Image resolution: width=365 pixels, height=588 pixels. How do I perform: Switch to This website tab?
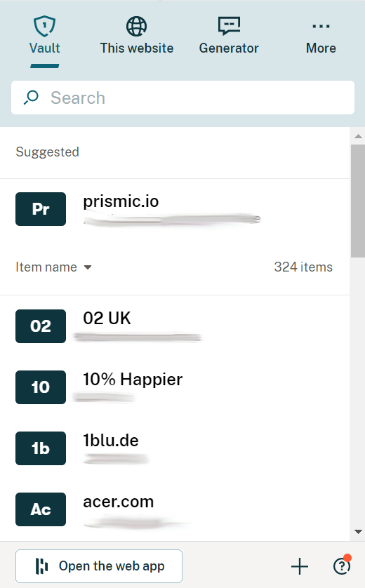(x=137, y=36)
